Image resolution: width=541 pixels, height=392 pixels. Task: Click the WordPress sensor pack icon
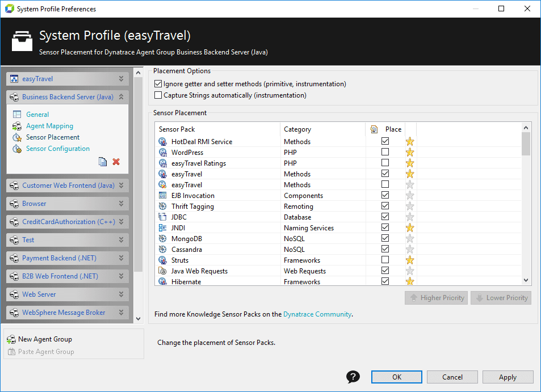(x=162, y=152)
